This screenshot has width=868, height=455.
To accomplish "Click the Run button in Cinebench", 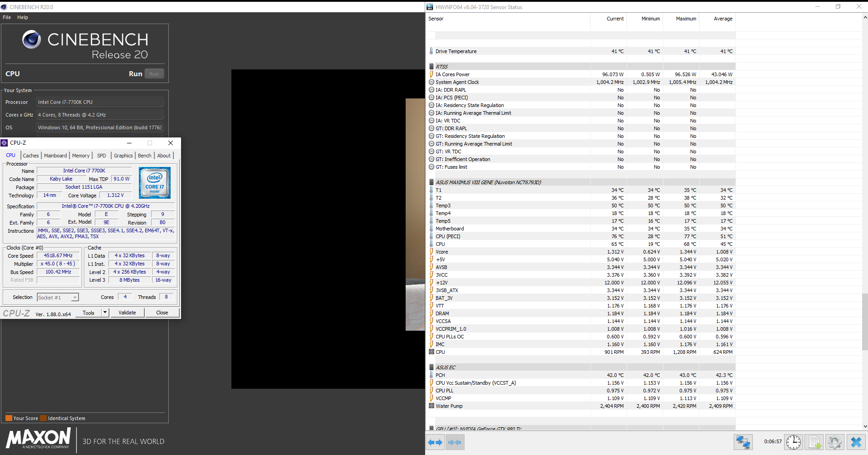I will click(x=154, y=74).
